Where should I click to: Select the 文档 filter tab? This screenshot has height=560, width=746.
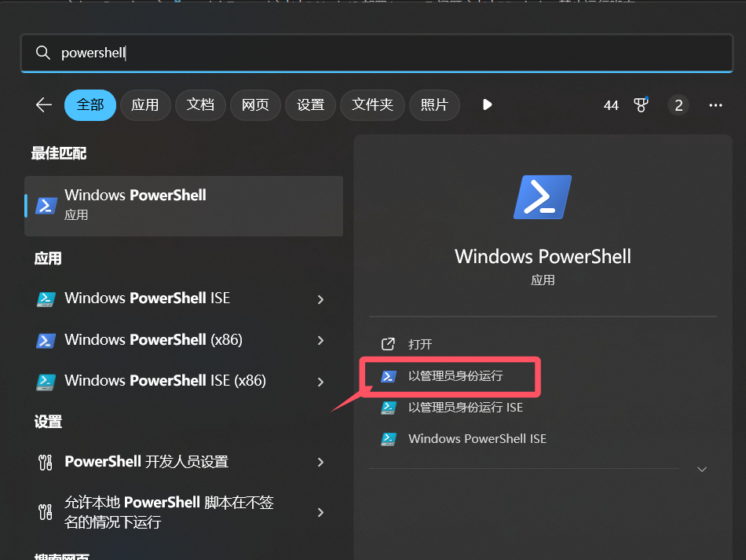(200, 104)
